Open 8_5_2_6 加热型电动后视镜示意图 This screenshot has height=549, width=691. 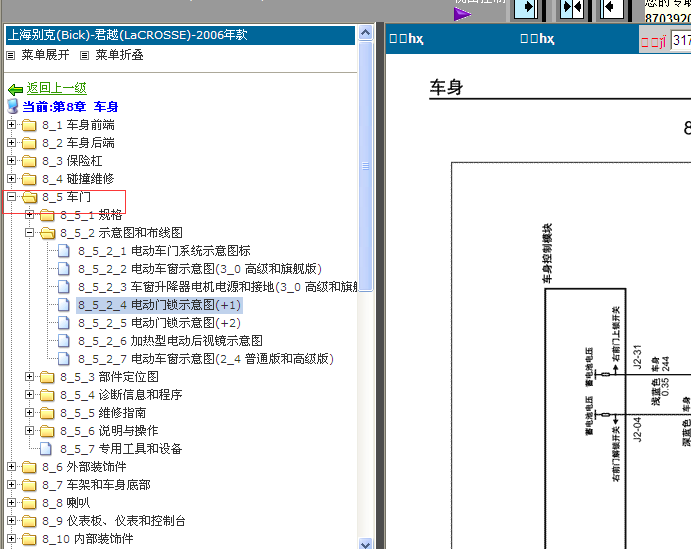pos(171,341)
